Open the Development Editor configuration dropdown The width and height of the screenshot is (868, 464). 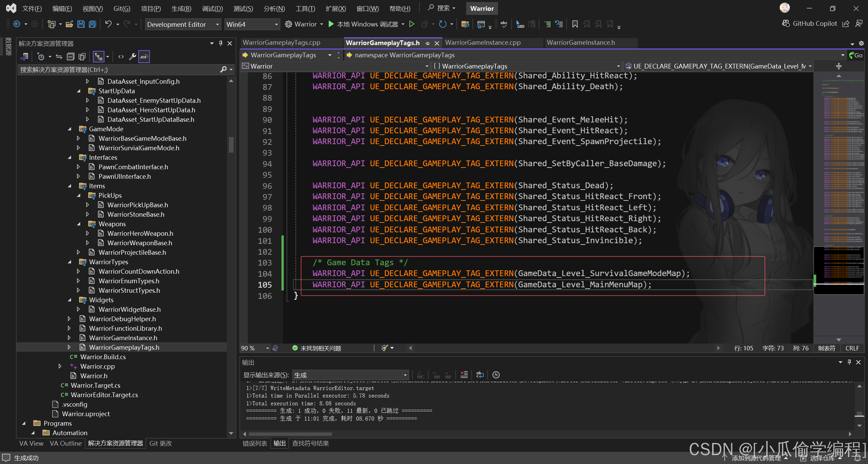(183, 24)
